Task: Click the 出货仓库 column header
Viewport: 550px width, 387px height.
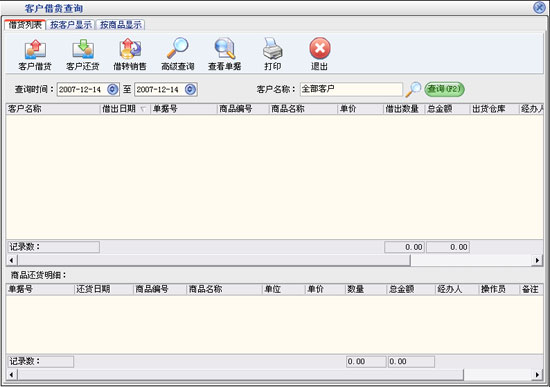Action: pyautogui.click(x=494, y=109)
